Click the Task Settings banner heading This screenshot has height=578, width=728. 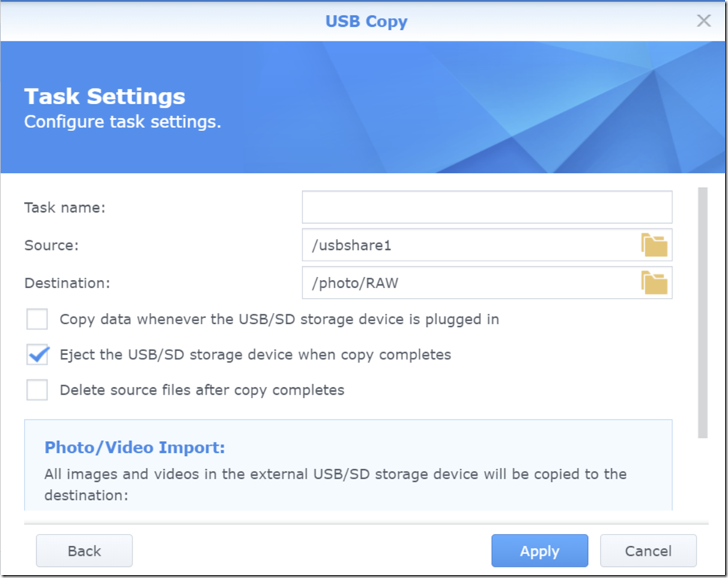pyautogui.click(x=104, y=96)
